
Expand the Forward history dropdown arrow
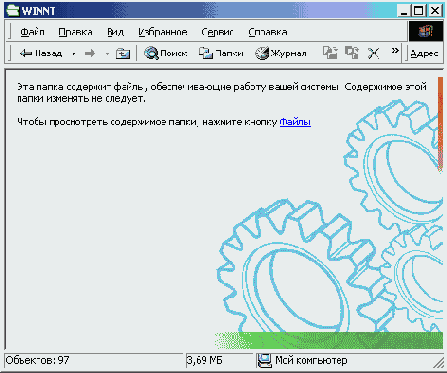tap(107, 53)
